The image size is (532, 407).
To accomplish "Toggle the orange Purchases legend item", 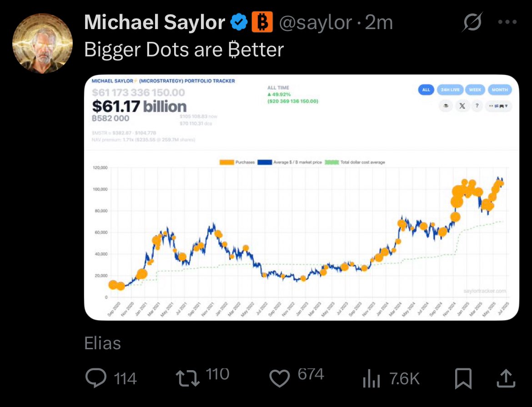I will (x=237, y=162).
